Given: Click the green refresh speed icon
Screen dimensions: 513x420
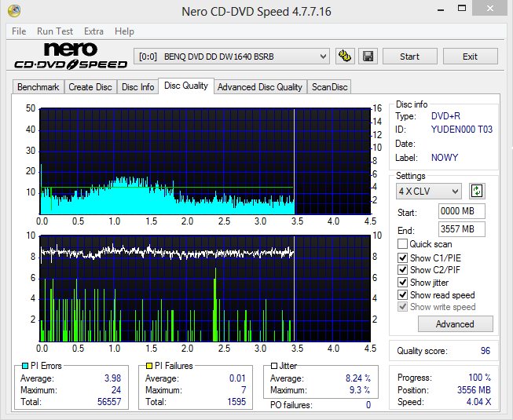Looking at the screenshot, I should [x=477, y=191].
